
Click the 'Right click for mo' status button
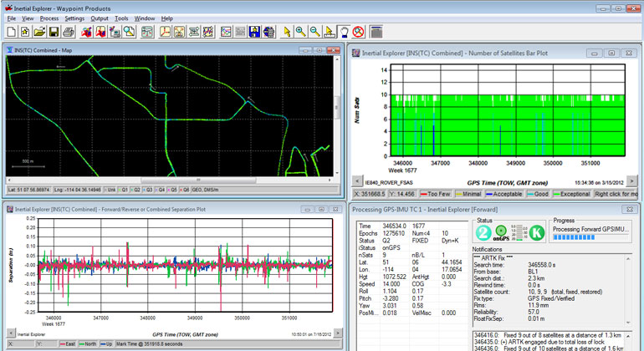click(616, 194)
